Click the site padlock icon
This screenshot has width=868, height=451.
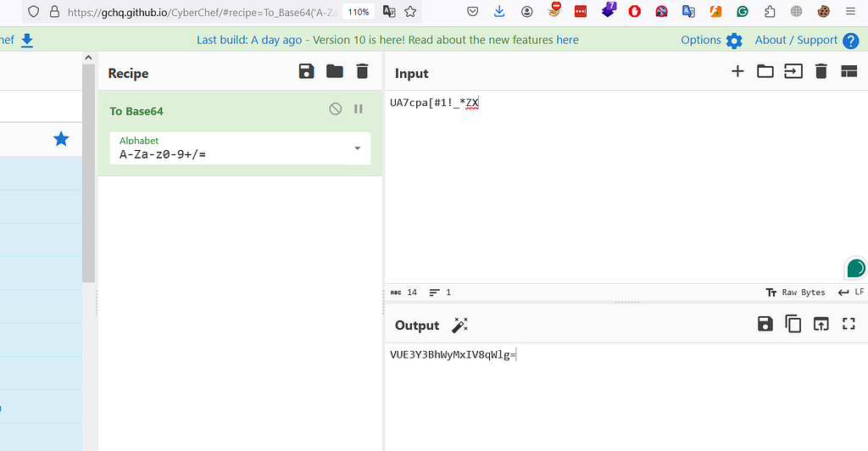click(x=54, y=12)
